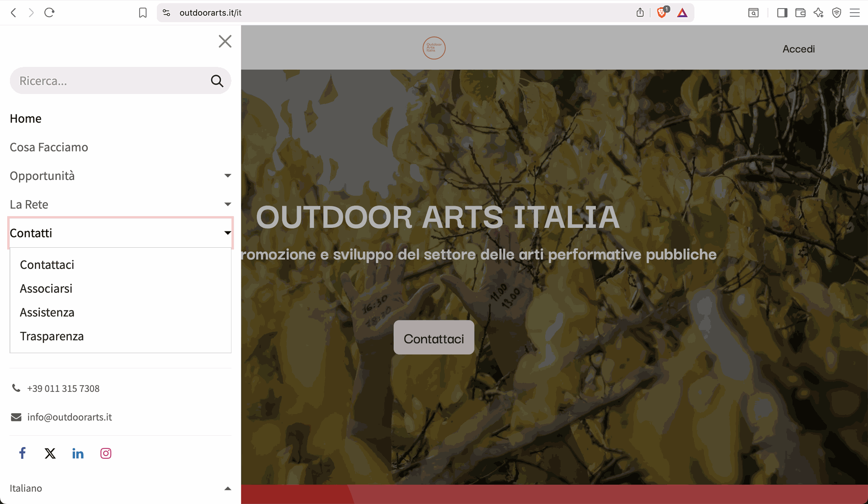
Task: Click the magnifier search icon
Action: (x=217, y=81)
